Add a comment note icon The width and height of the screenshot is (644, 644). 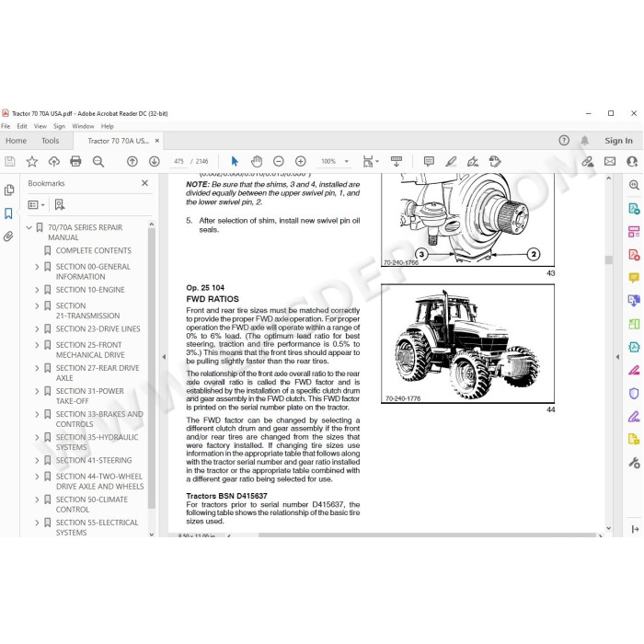point(429,161)
